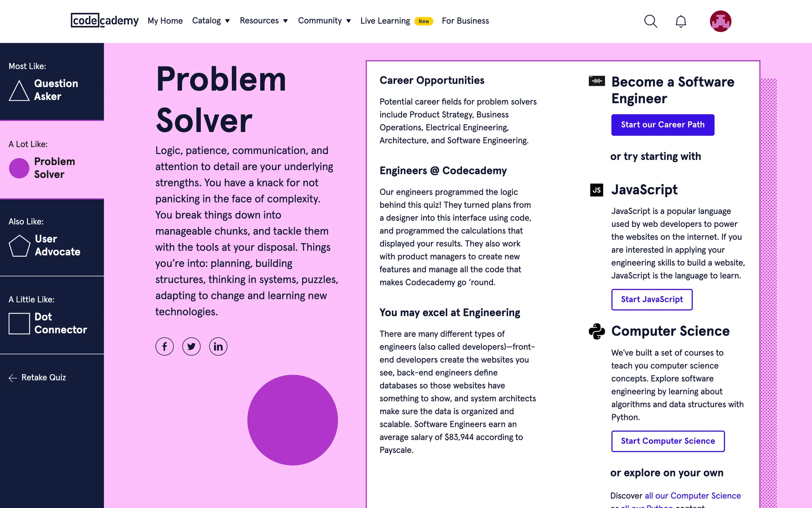Share result on Twitter icon
The image size is (812, 508).
[x=192, y=347]
